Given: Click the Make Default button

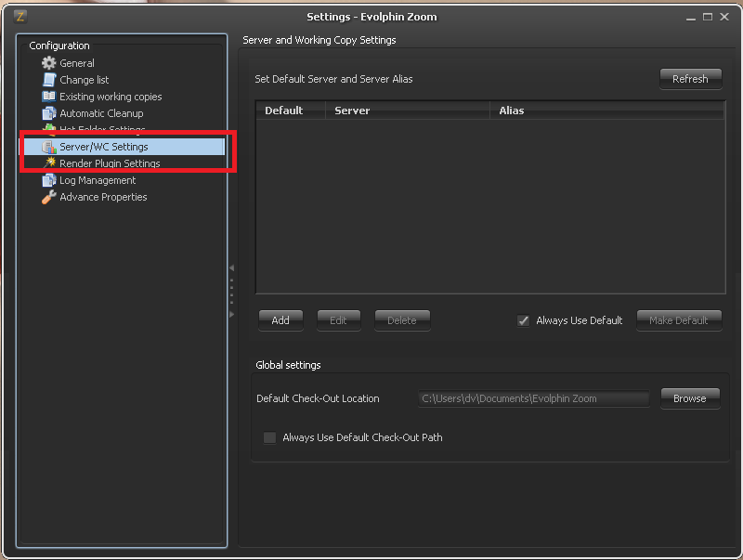Looking at the screenshot, I should coord(679,320).
